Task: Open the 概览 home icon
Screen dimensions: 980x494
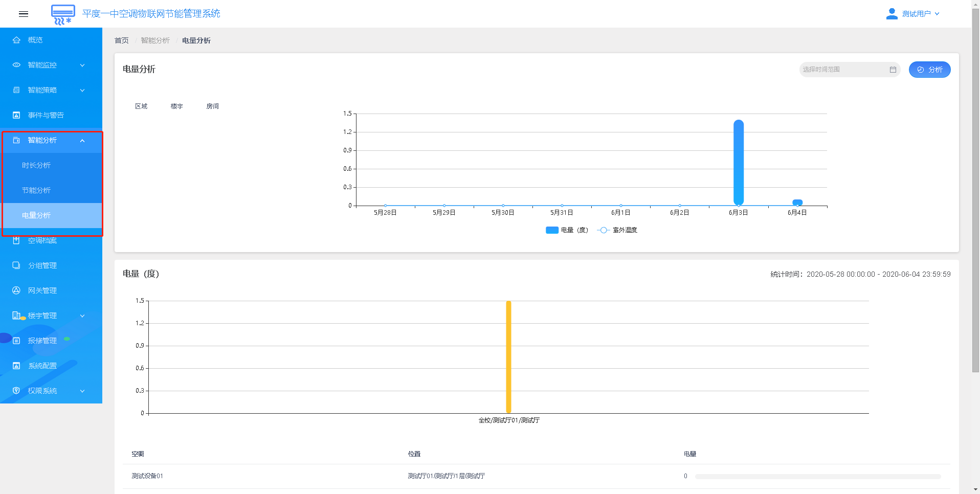Action: 16,40
